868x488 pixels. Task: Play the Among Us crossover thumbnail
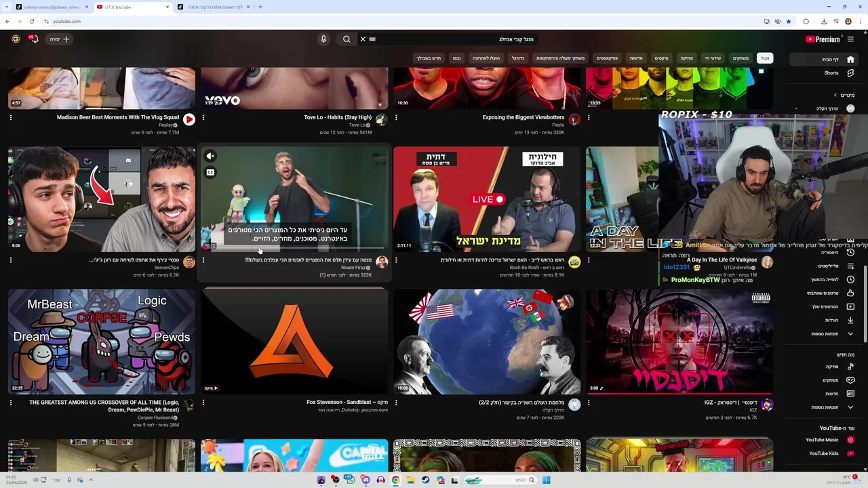[x=102, y=341]
